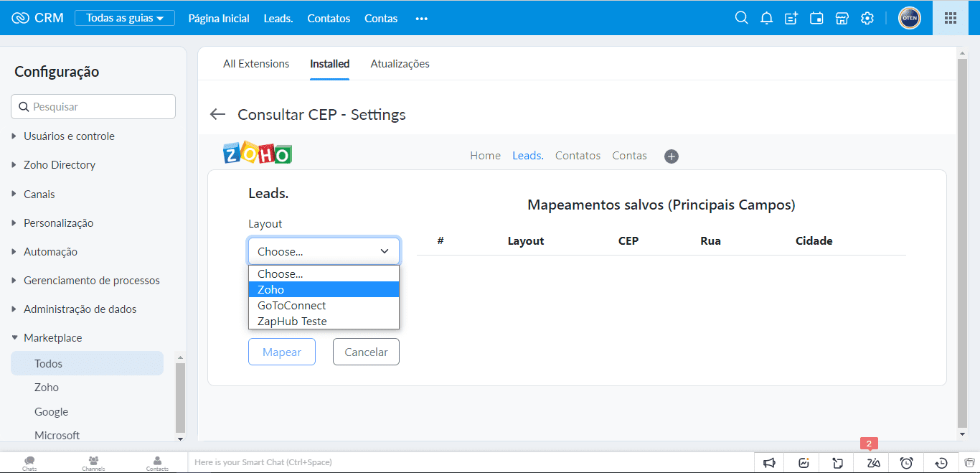Open the global search icon in header

coord(741,18)
